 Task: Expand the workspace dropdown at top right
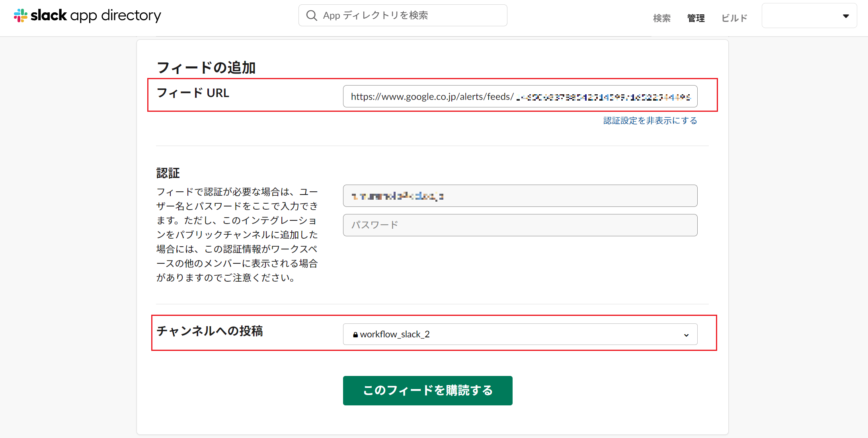809,16
